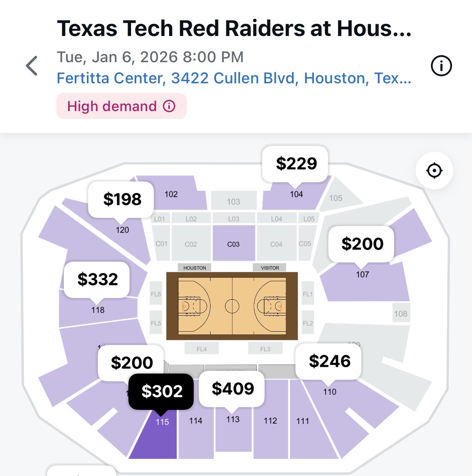This screenshot has height=476, width=472.
Task: Open the Fertitta Center address link
Action: click(x=234, y=78)
